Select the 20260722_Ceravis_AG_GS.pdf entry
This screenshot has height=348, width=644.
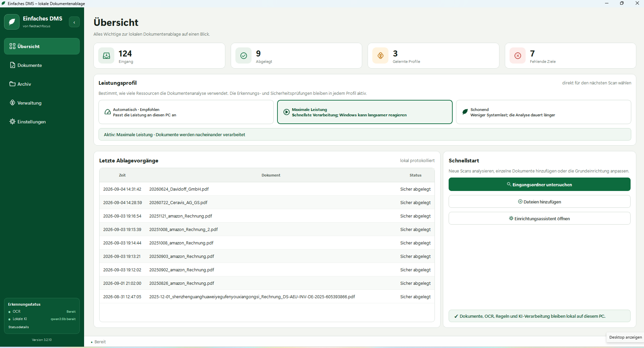pyautogui.click(x=267, y=202)
